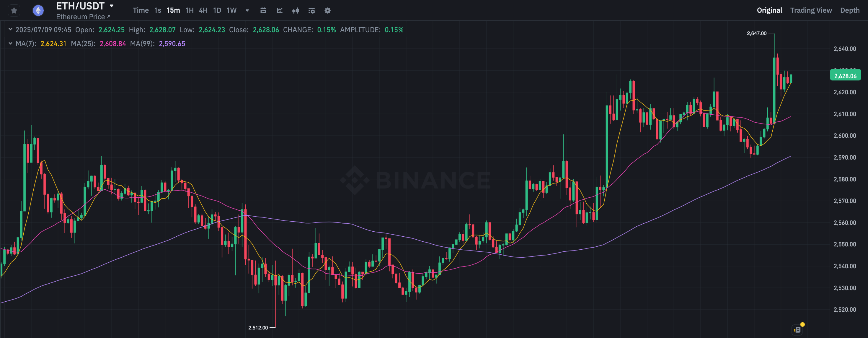This screenshot has height=338, width=868.
Task: Click the Low price 2,624.23
Action: (212, 30)
